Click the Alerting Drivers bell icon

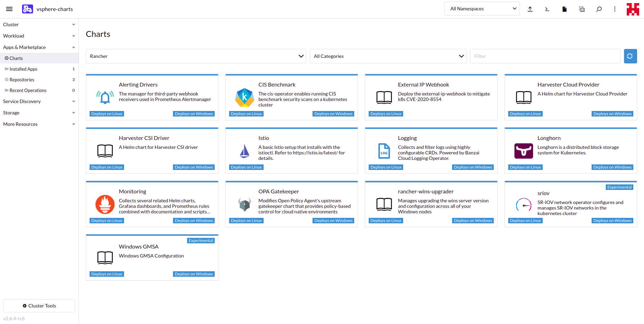tap(105, 97)
